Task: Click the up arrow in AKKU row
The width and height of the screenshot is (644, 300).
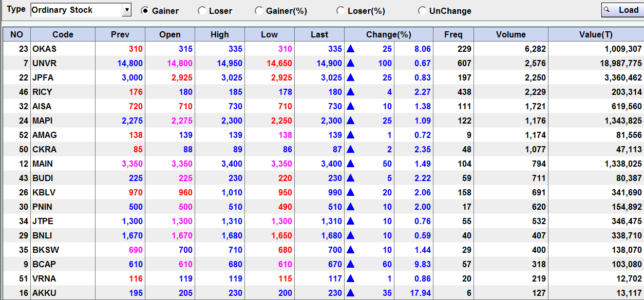Action: click(351, 293)
